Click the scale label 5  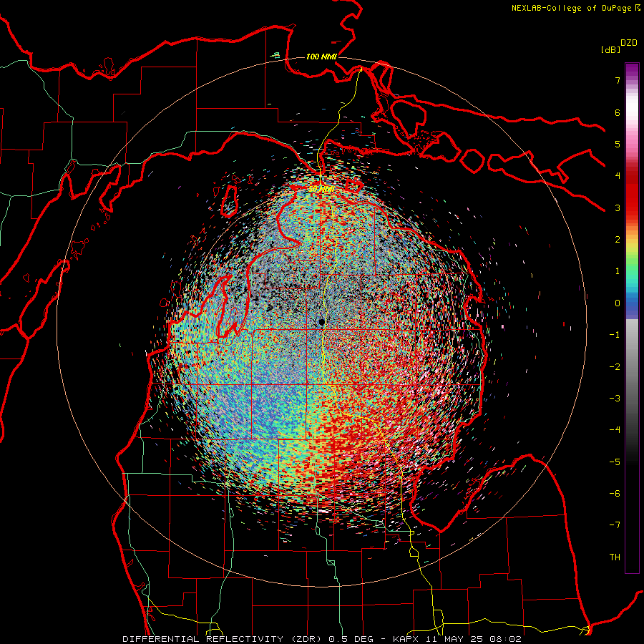coord(618,144)
